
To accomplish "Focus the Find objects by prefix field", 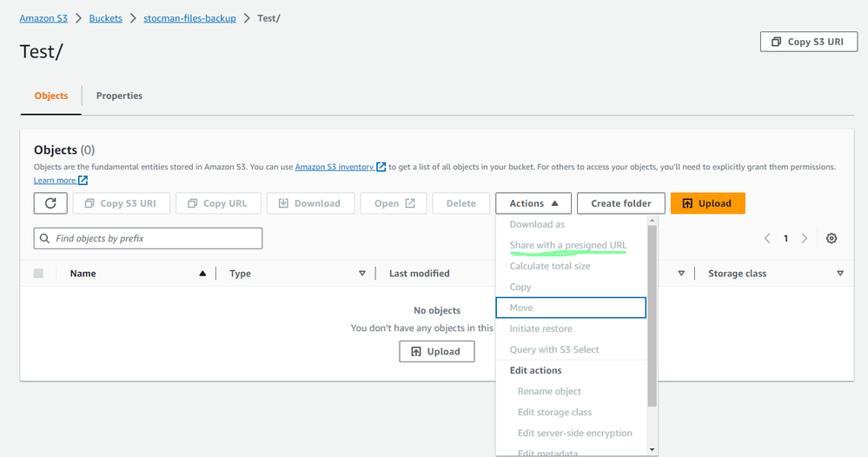I will coord(148,238).
